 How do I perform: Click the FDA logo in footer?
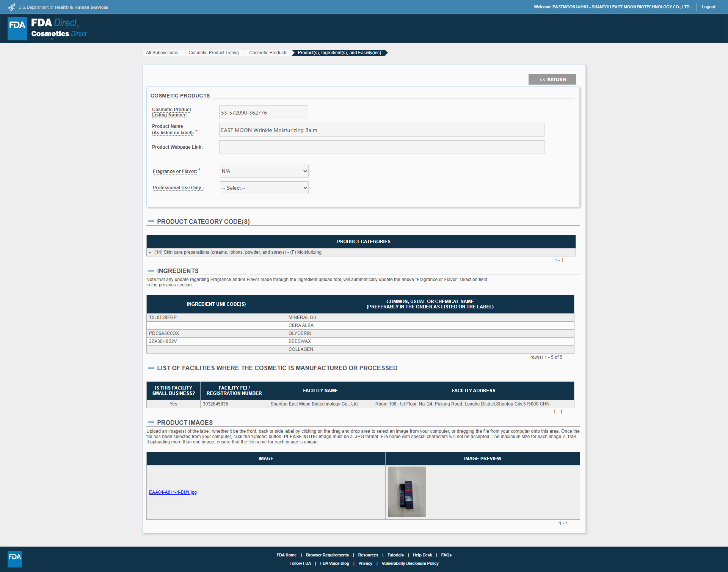point(15,559)
